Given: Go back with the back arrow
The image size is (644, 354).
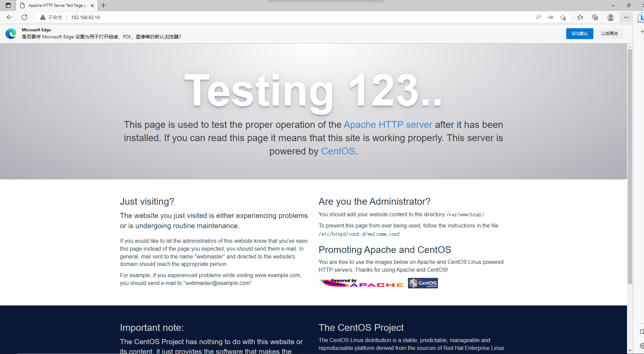Looking at the screenshot, I should pyautogui.click(x=9, y=17).
